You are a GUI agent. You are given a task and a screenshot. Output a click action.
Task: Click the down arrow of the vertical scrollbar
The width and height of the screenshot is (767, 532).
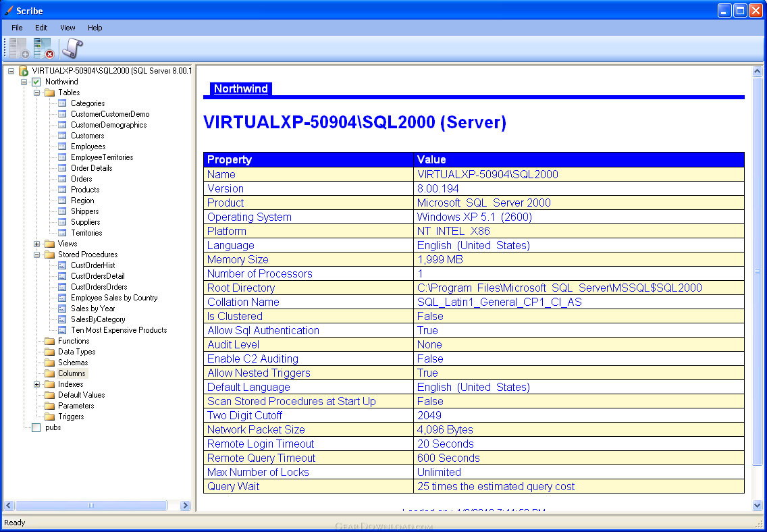758,505
